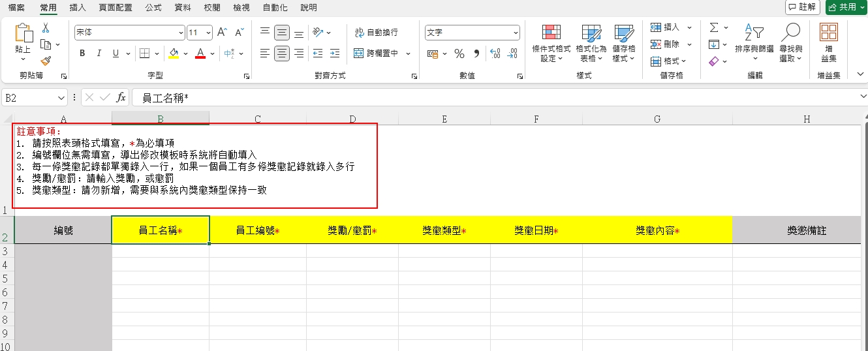
Task: Expand the 文字 number format dropdown
Action: click(516, 32)
